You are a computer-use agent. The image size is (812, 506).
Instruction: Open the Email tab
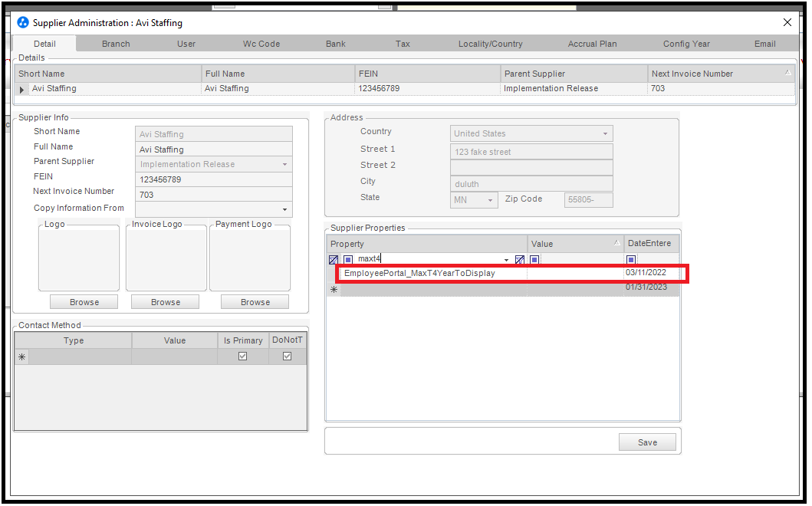pos(765,44)
